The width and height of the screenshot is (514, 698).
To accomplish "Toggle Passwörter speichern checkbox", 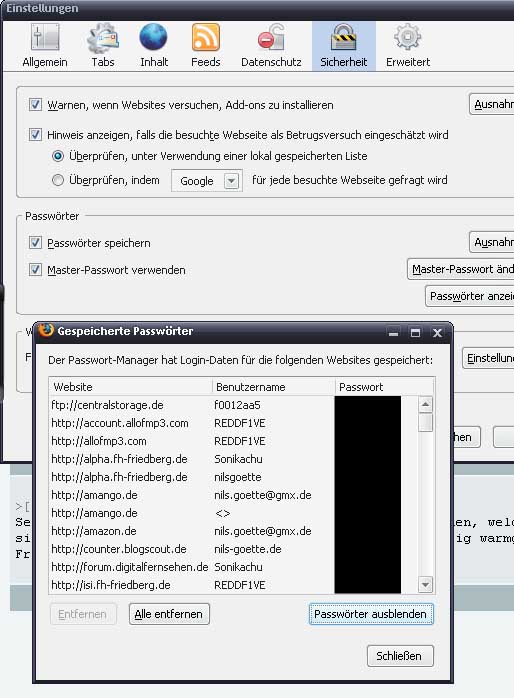I will click(35, 243).
